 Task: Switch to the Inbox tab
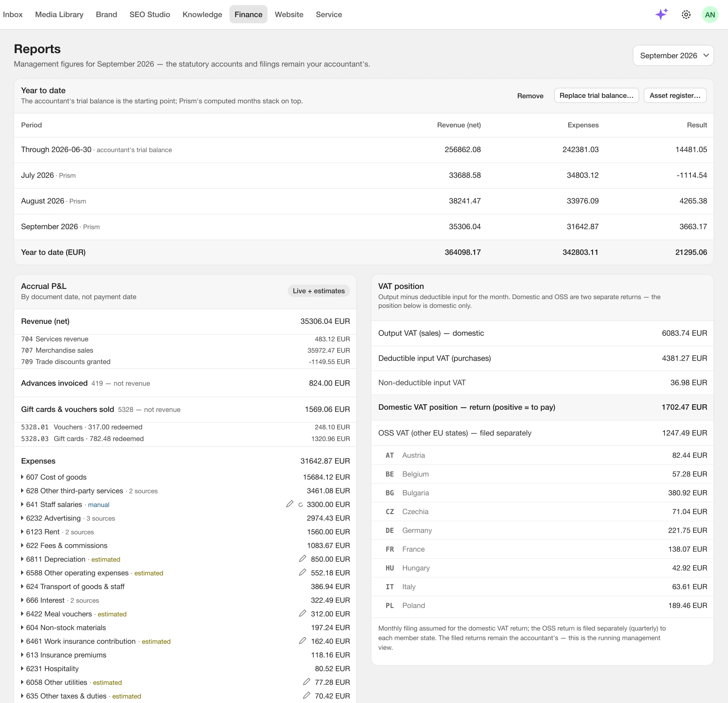point(13,15)
